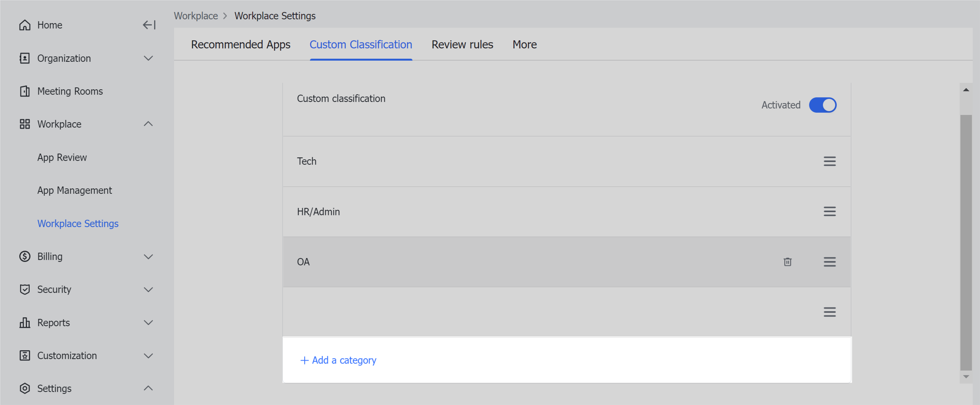
Task: Click the Reports bar chart icon
Action: pyautogui.click(x=25, y=323)
